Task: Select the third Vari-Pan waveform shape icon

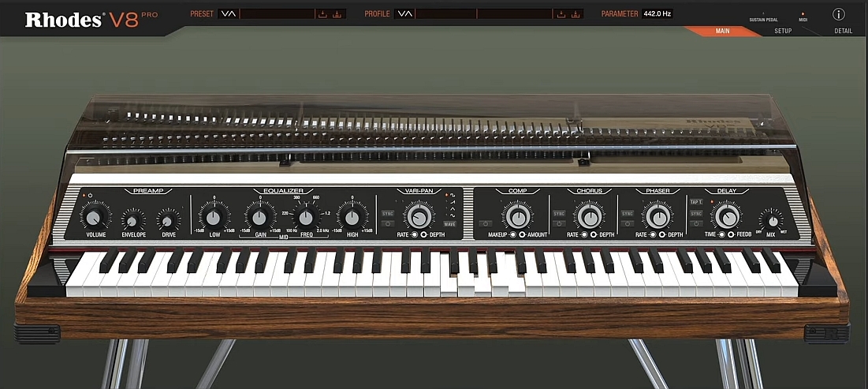Action: click(x=453, y=209)
